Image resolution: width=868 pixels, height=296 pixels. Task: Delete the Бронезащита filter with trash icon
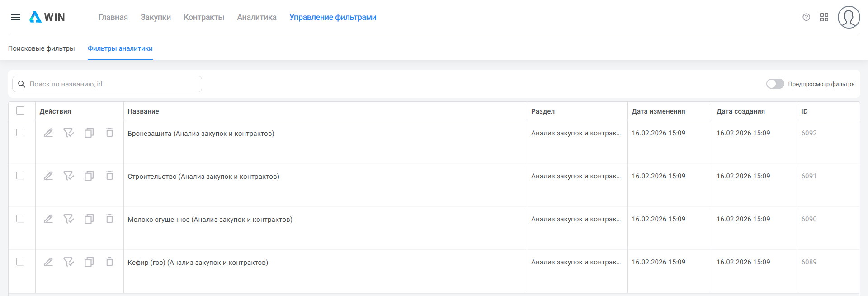point(109,133)
